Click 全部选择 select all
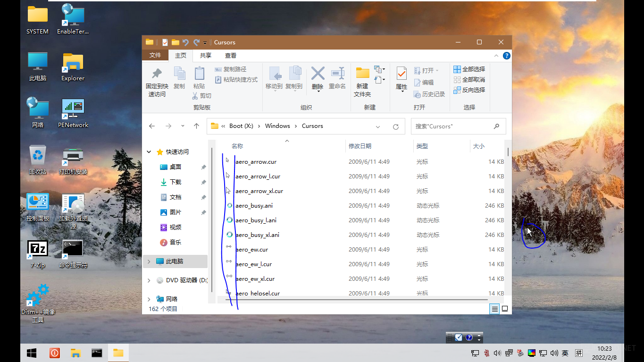This screenshot has width=644, height=362. pyautogui.click(x=469, y=69)
